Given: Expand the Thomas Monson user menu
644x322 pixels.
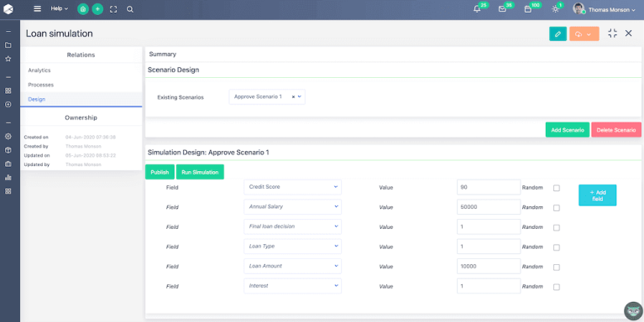Looking at the screenshot, I should click(611, 10).
